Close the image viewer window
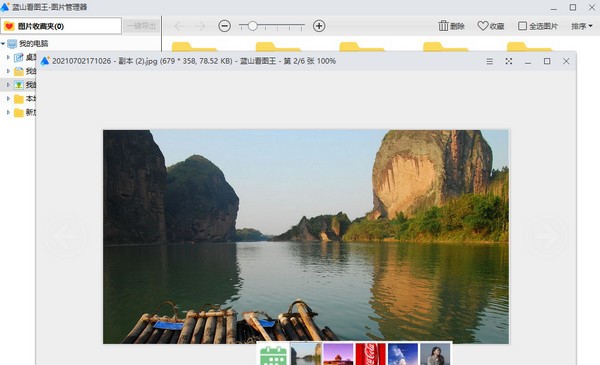Image resolution: width=600 pixels, height=365 pixels. (x=566, y=61)
